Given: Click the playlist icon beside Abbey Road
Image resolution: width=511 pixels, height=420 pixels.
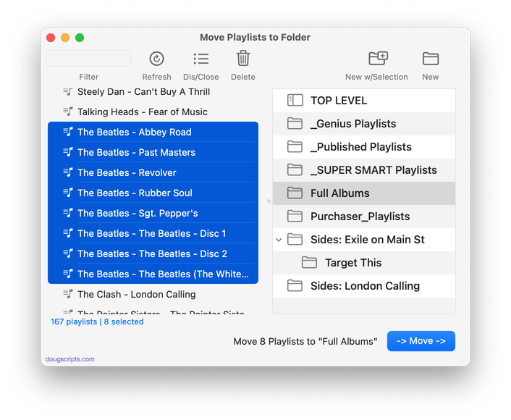Looking at the screenshot, I should coord(68,132).
